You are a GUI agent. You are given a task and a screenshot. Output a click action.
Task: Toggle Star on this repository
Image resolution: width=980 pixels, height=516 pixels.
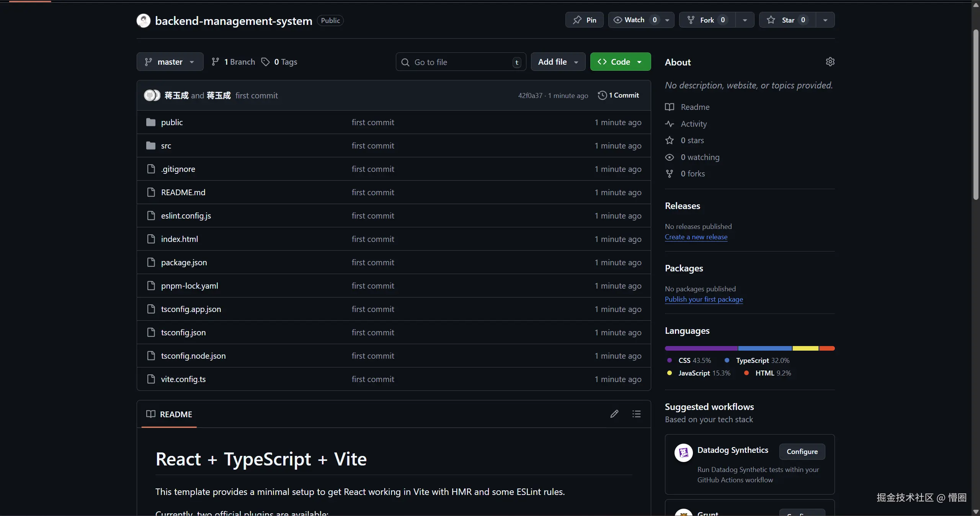tap(788, 20)
